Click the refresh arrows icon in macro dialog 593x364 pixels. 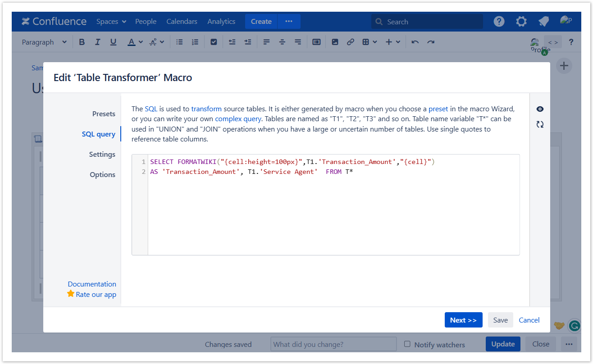[x=540, y=124]
